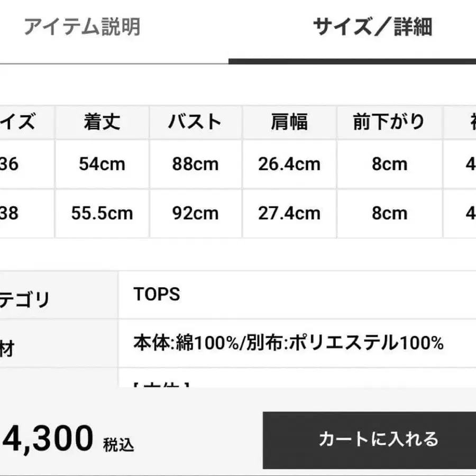Click the 26.4cm shoulder width cell
476x476 pixels.
[x=289, y=164]
